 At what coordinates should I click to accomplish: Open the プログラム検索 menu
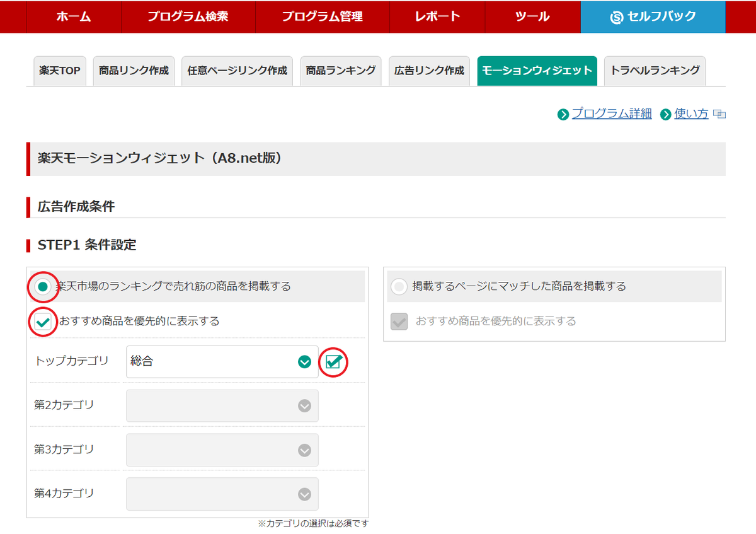188,16
